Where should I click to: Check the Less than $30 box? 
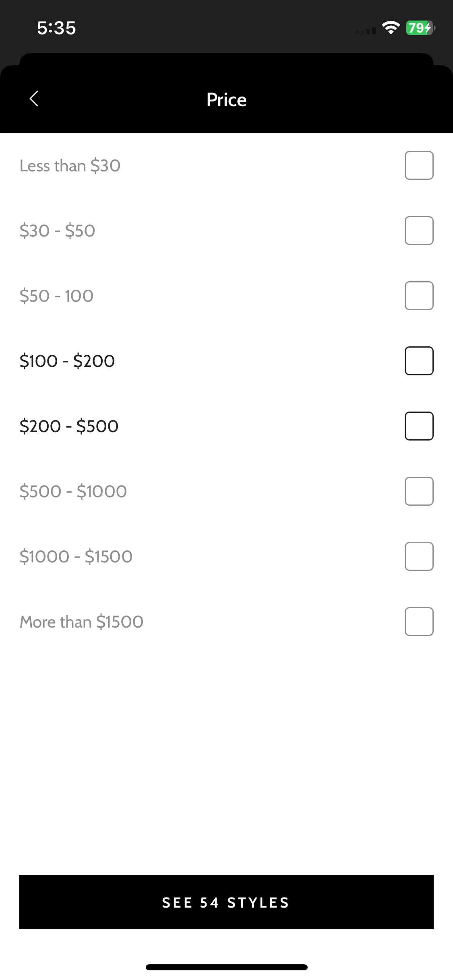[419, 165]
